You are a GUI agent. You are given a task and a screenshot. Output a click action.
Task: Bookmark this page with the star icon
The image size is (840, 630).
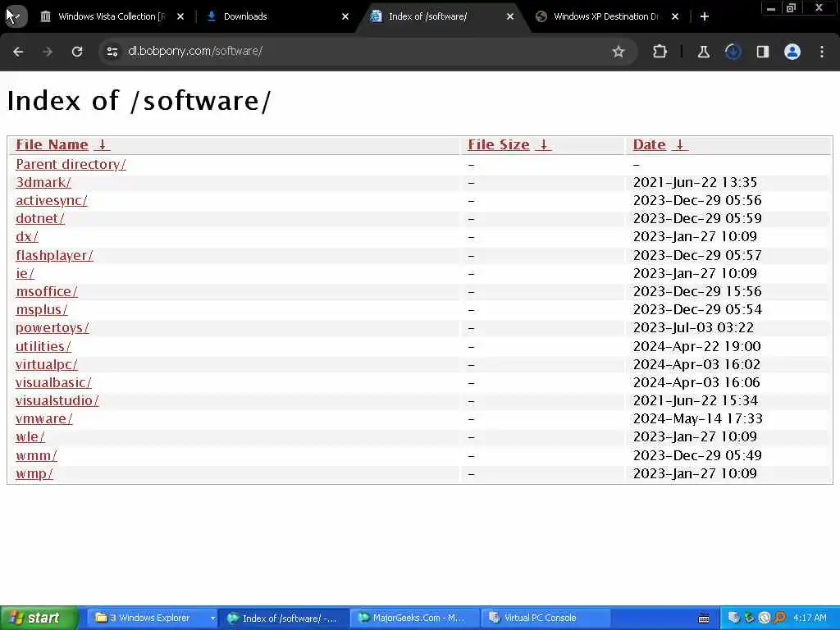click(x=619, y=52)
